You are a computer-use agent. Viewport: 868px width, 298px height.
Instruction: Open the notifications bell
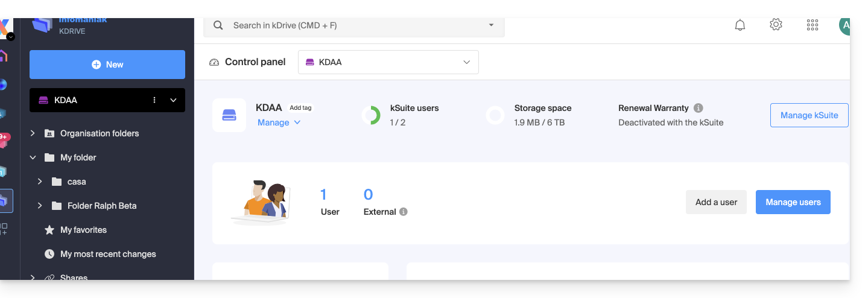[740, 25]
